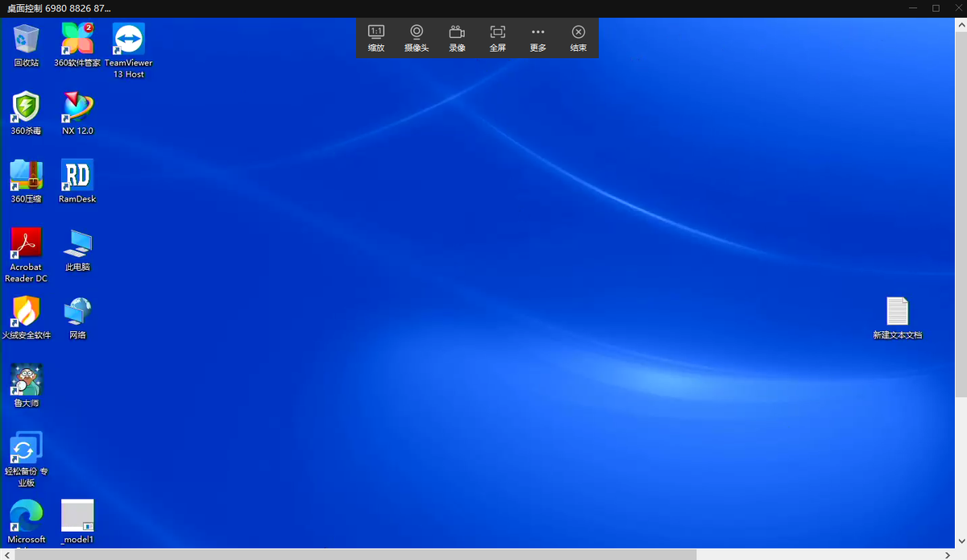967x560 pixels.
Task: Open the 摄像头 camera option
Action: point(417,38)
